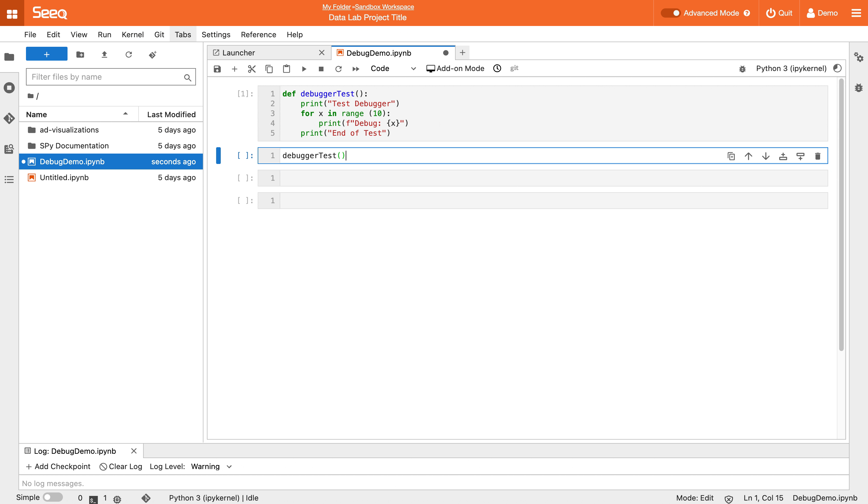Click the Sandbox Workspace breadcrumb link

coord(384,7)
